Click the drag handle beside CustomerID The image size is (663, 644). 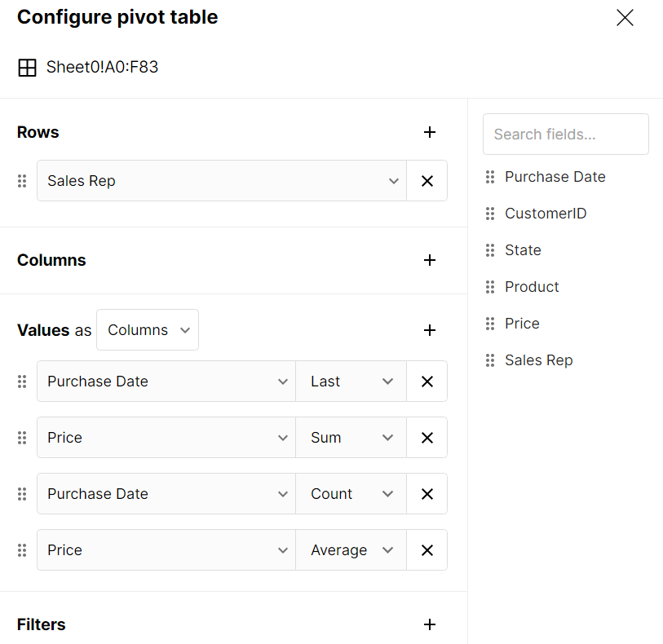[489, 213]
